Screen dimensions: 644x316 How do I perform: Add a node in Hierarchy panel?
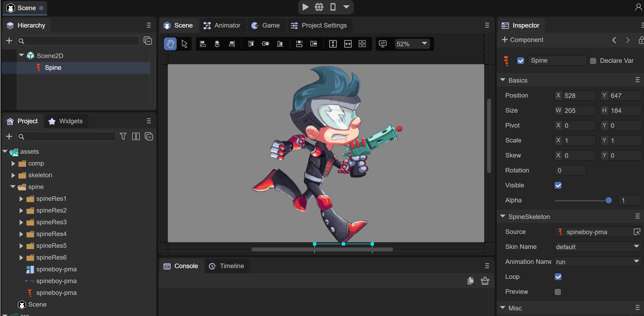point(9,41)
